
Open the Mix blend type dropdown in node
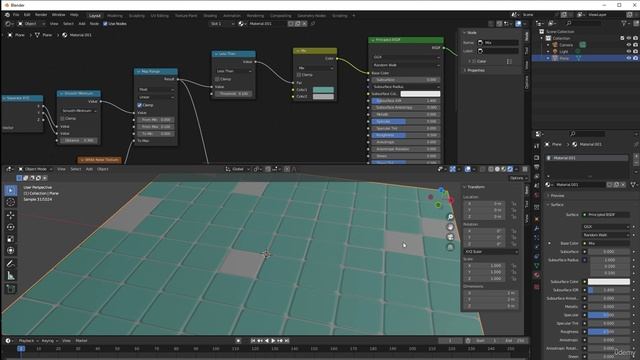[x=315, y=68]
